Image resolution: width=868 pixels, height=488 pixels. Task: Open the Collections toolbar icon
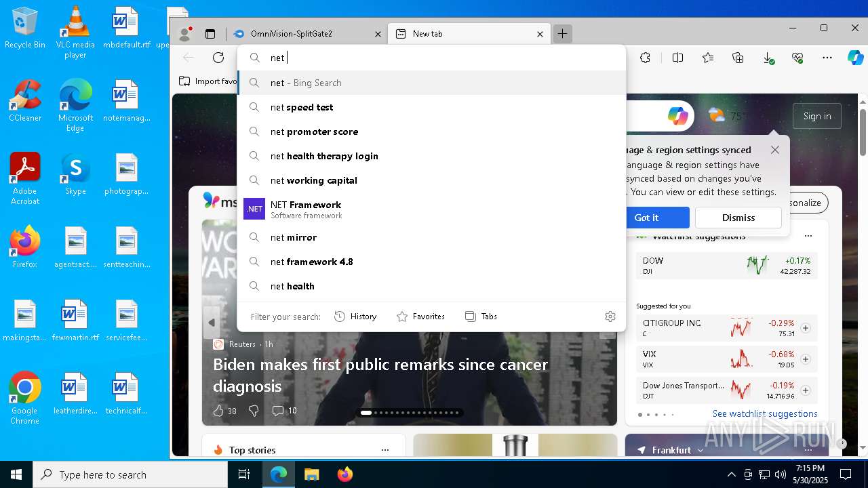coord(738,58)
